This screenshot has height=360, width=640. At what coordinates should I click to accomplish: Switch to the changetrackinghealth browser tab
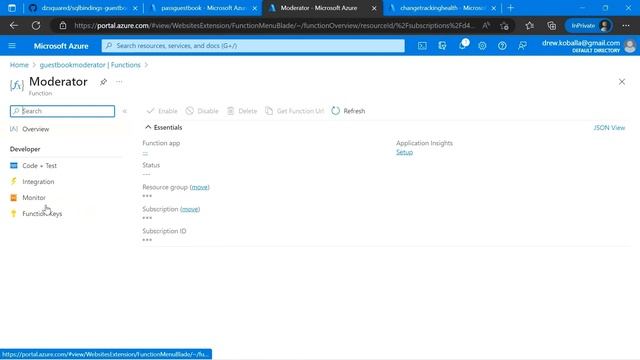443,8
